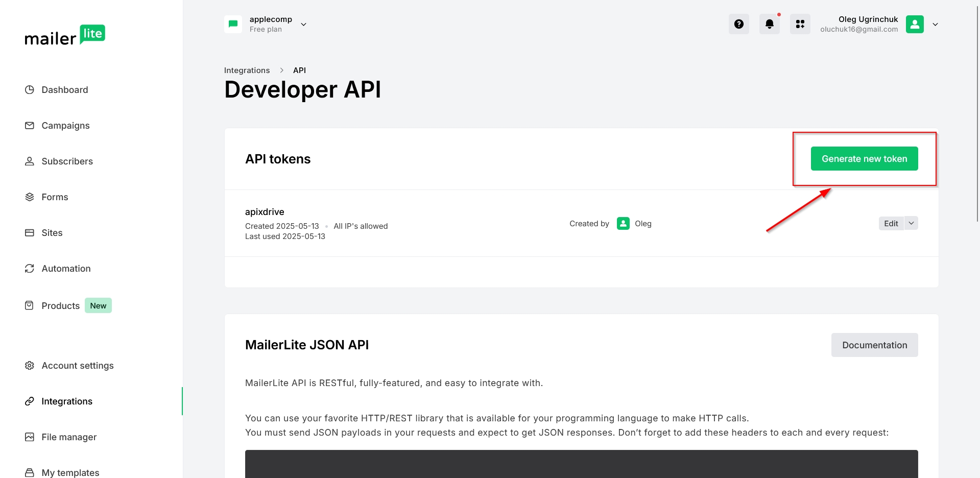The width and height of the screenshot is (980, 478).
Task: Select Integrations in the sidebar
Action: click(x=67, y=401)
